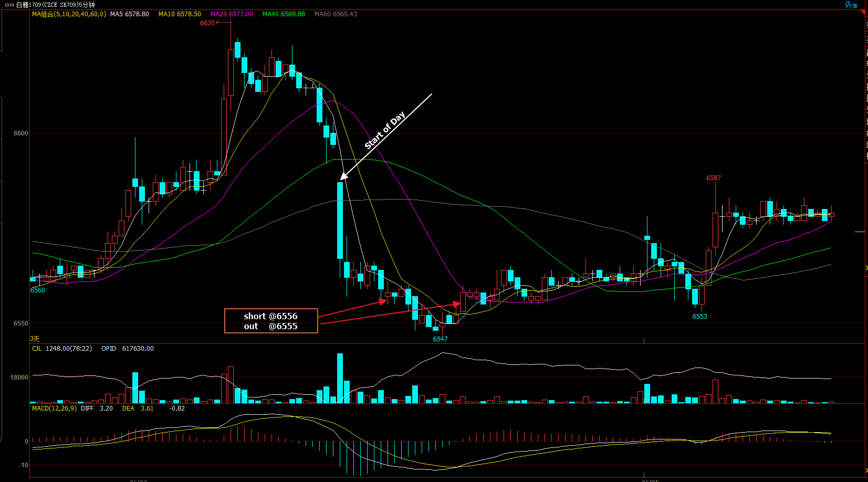This screenshot has height=482, width=868.
Task: Click the 6547 low price label
Action: tap(440, 339)
